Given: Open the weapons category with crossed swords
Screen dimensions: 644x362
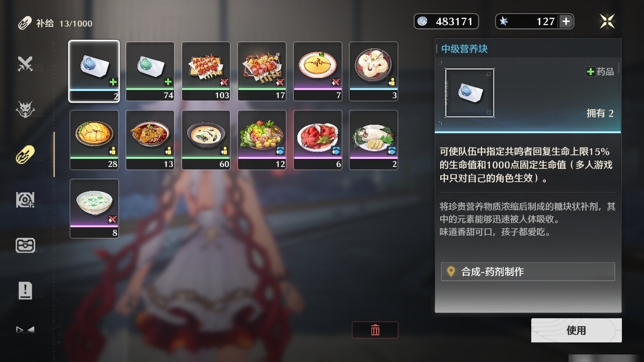Looking at the screenshot, I should 25,63.
